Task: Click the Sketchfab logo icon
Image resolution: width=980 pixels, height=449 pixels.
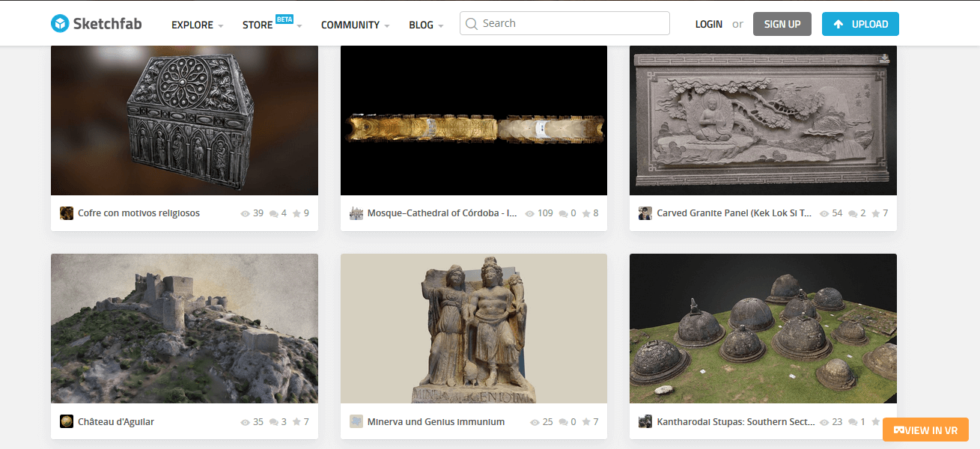Action: coord(59,23)
